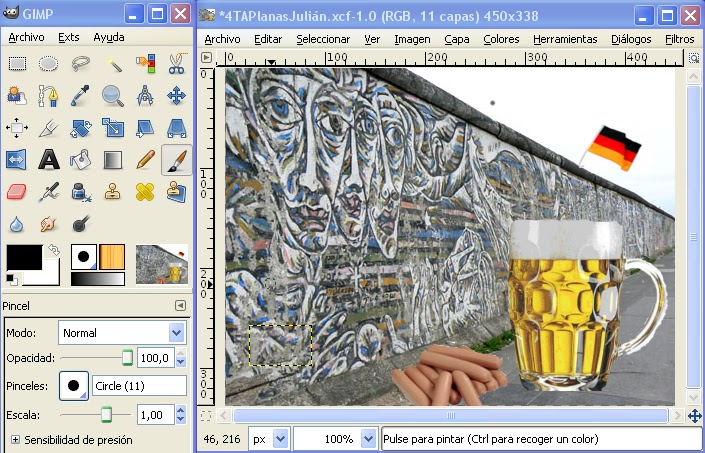Open the Exts menu
Image resolution: width=705 pixels, height=453 pixels.
click(69, 38)
